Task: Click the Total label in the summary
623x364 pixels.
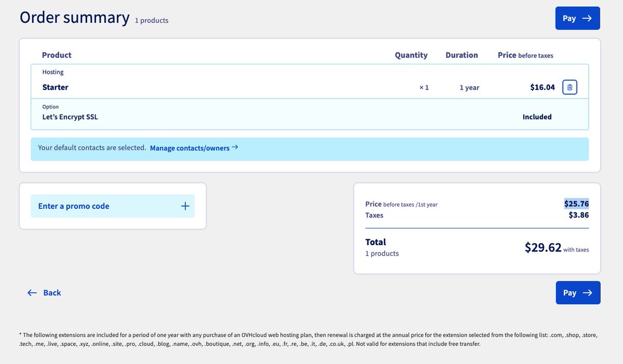Action: 376,242
